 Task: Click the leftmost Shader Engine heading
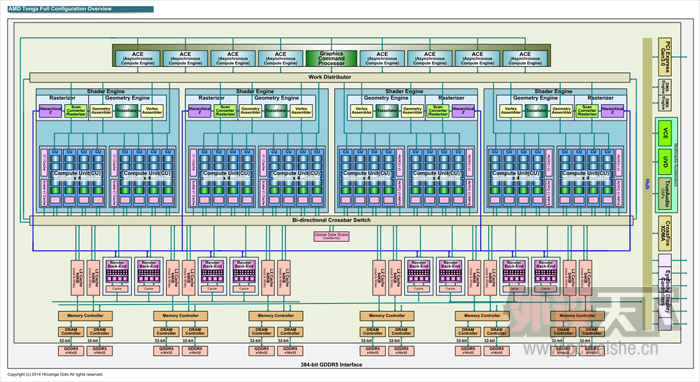click(106, 91)
